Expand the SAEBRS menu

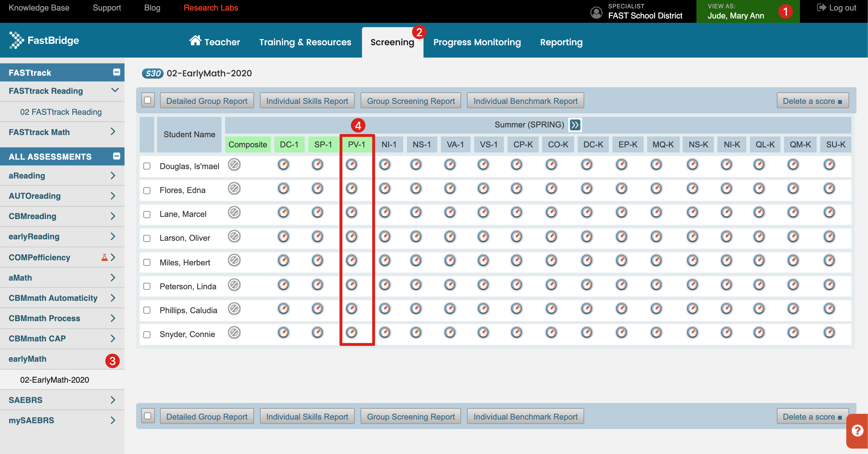coord(113,400)
